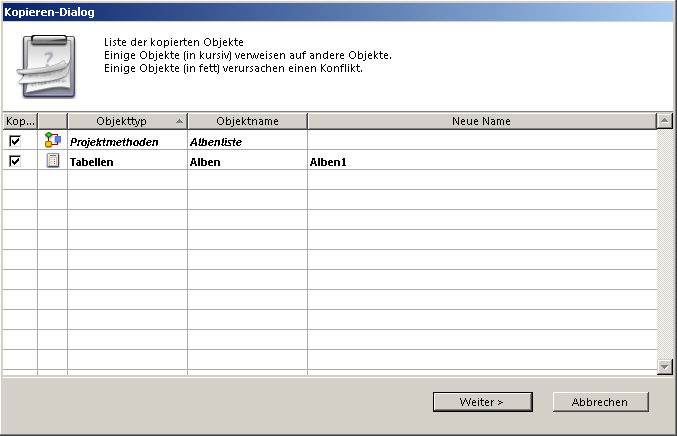This screenshot has height=436, width=677.
Task: Select the Albenliste object name cell
Action: pos(247,142)
